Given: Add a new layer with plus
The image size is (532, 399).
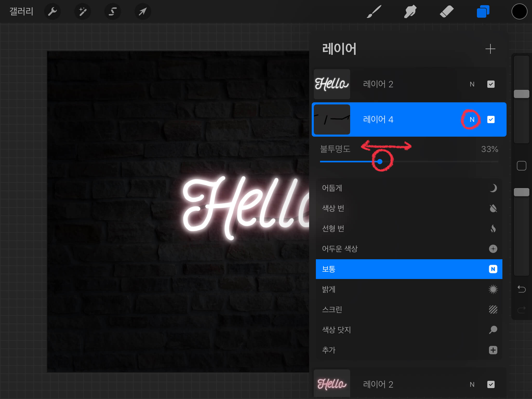Looking at the screenshot, I should point(490,49).
